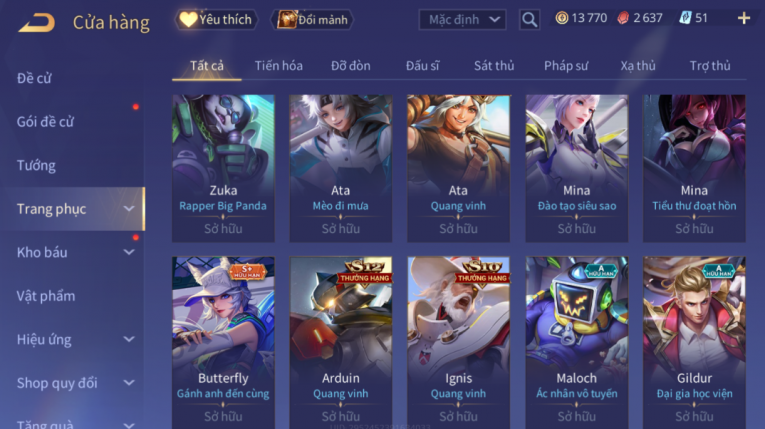
Task: Click the red ruby currency icon
Action: (623, 19)
